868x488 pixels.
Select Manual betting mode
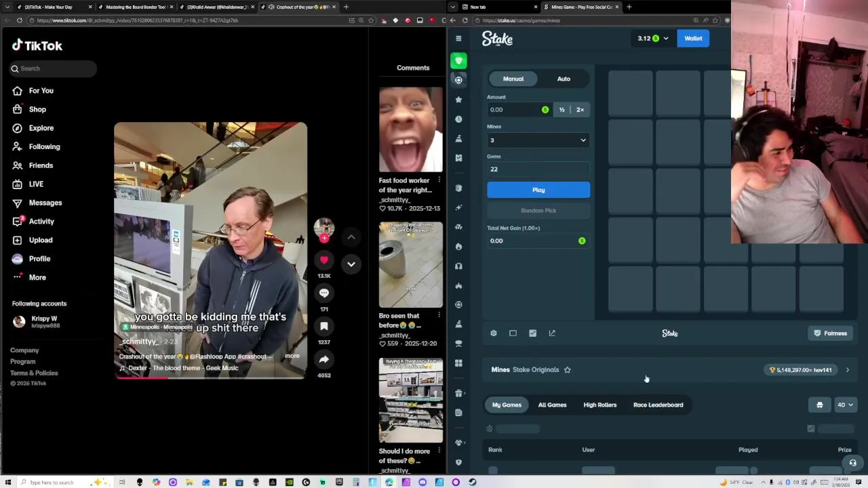pyautogui.click(x=513, y=79)
